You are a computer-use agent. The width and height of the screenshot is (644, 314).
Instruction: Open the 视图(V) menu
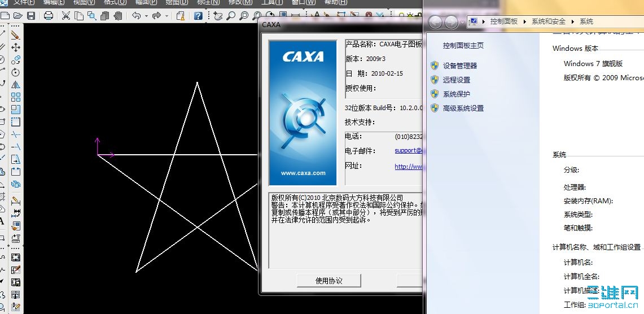(x=84, y=2)
